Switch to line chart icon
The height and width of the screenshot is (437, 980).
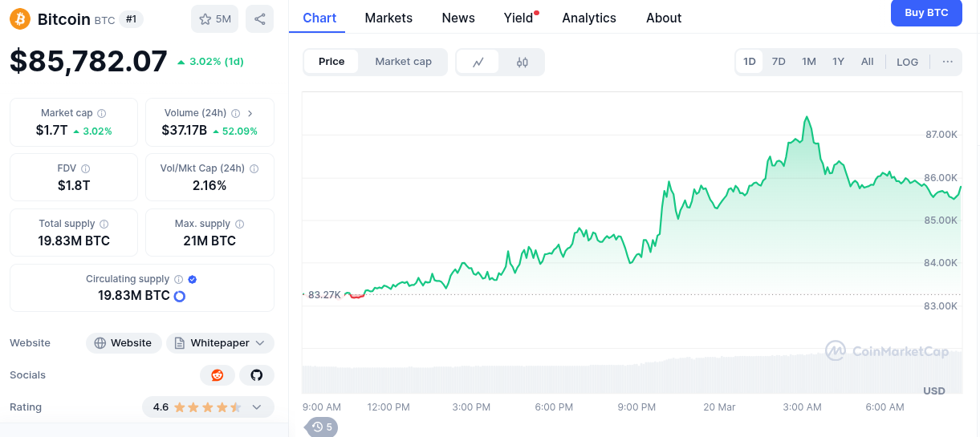[478, 62]
